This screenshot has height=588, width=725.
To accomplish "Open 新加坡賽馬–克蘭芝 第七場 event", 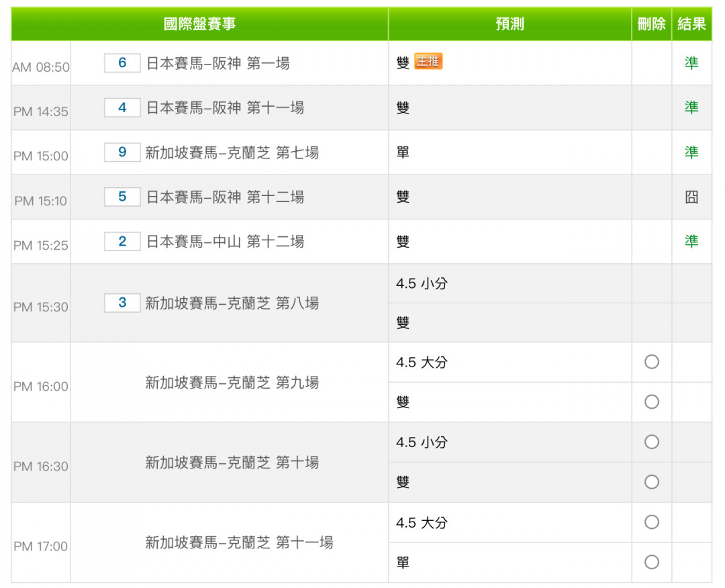I will tap(232, 152).
